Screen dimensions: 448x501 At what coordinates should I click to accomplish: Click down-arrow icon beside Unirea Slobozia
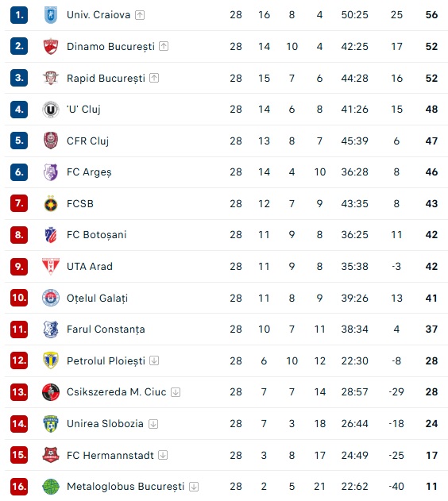tap(153, 424)
